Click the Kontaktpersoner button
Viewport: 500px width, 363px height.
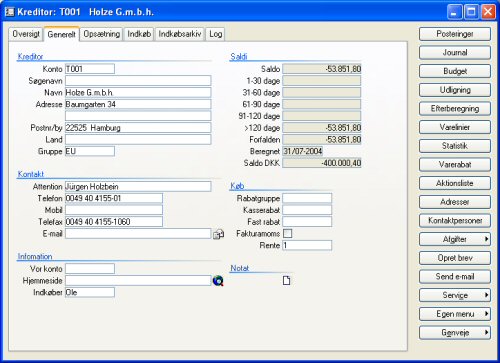tap(455, 220)
